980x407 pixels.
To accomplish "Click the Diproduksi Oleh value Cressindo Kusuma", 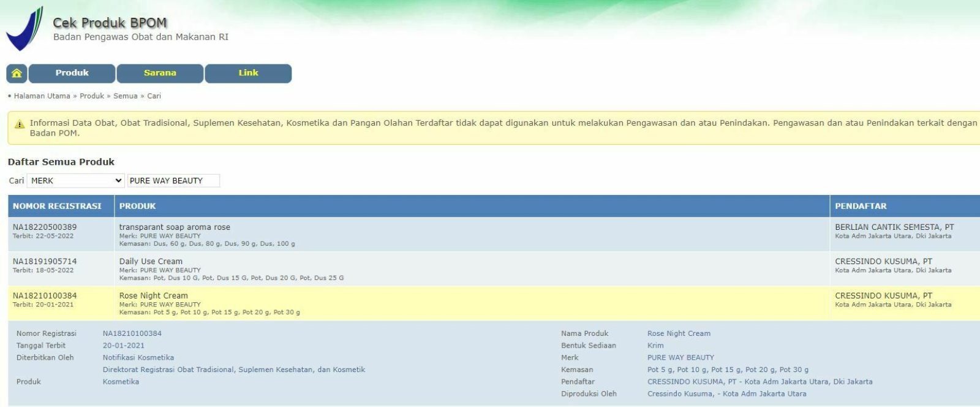I will click(x=727, y=394).
